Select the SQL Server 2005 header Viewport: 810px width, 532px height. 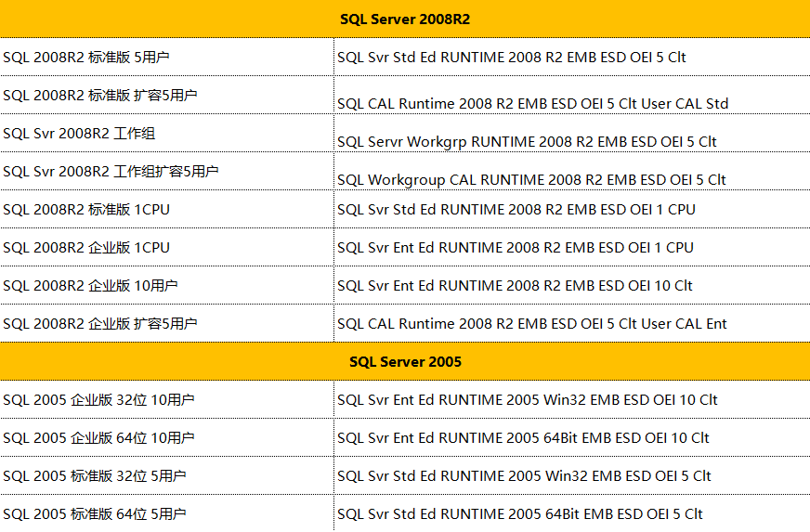[x=405, y=361]
